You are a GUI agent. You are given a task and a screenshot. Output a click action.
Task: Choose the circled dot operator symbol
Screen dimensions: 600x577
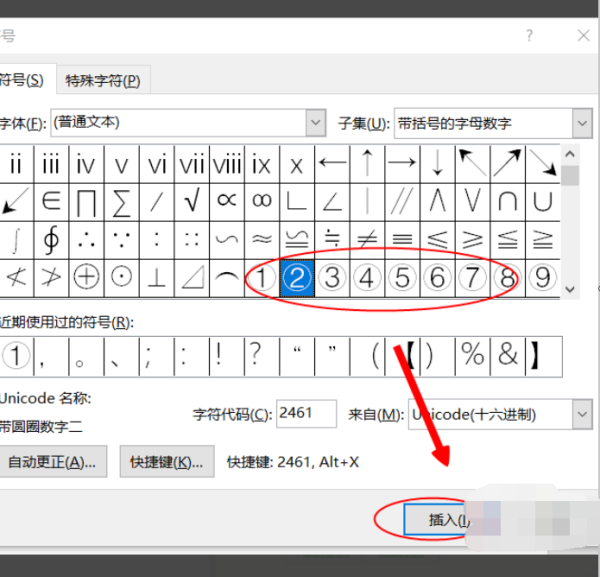click(x=121, y=278)
